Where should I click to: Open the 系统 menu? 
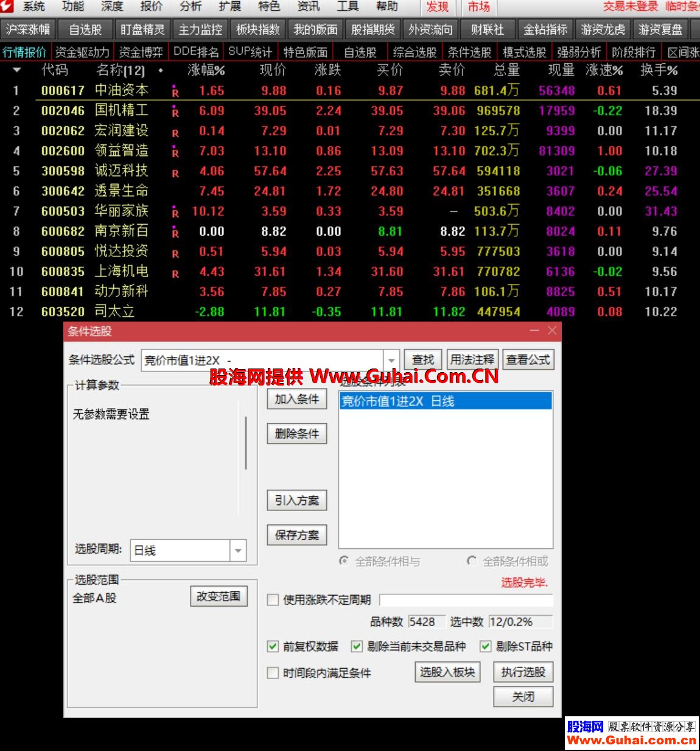[34, 7]
